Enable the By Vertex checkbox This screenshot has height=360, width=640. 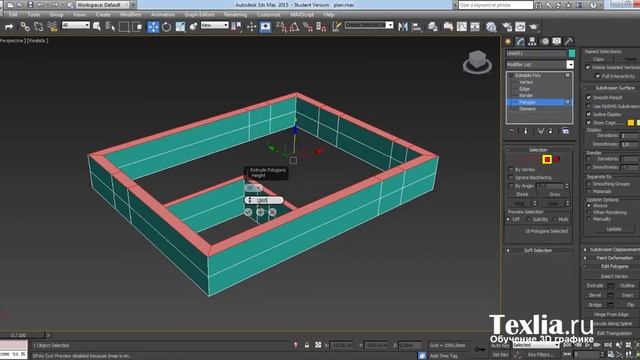pos(511,169)
